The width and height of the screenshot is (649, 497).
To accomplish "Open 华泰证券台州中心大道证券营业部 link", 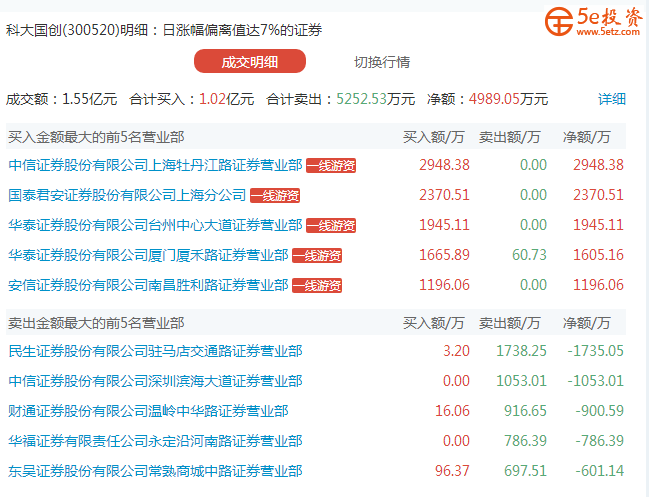I will [155, 225].
